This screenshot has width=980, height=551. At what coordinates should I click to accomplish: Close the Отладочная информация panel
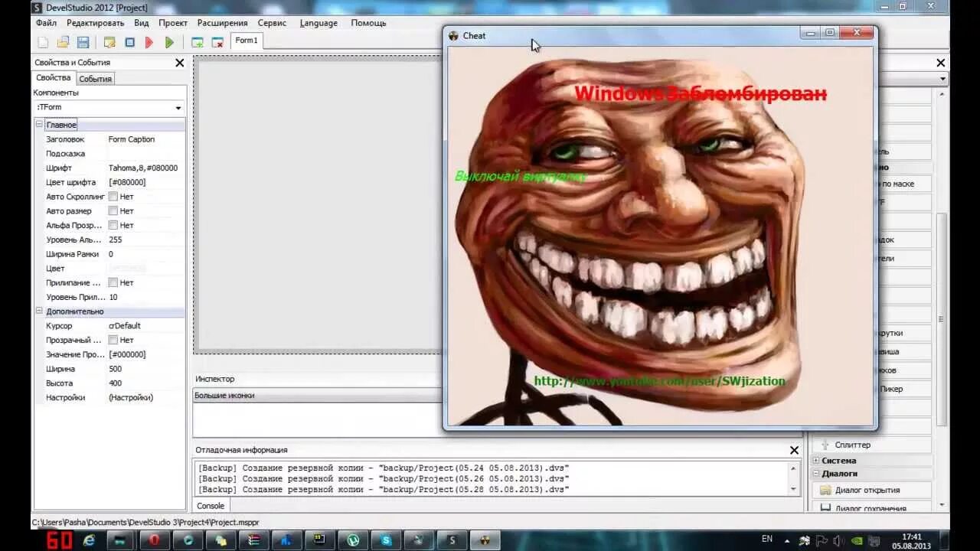pyautogui.click(x=794, y=450)
